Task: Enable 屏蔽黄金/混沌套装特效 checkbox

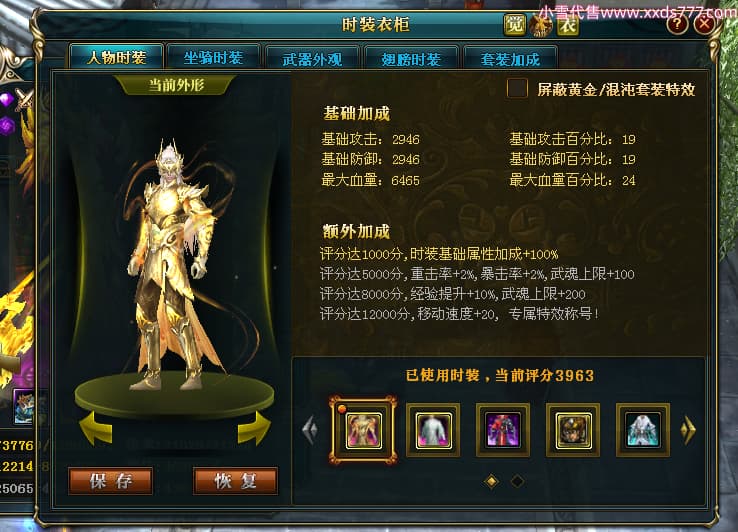Action: (x=517, y=89)
